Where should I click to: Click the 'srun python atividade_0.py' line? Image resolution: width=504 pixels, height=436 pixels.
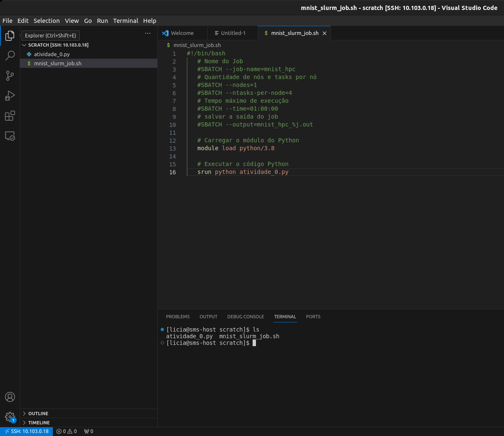243,172
